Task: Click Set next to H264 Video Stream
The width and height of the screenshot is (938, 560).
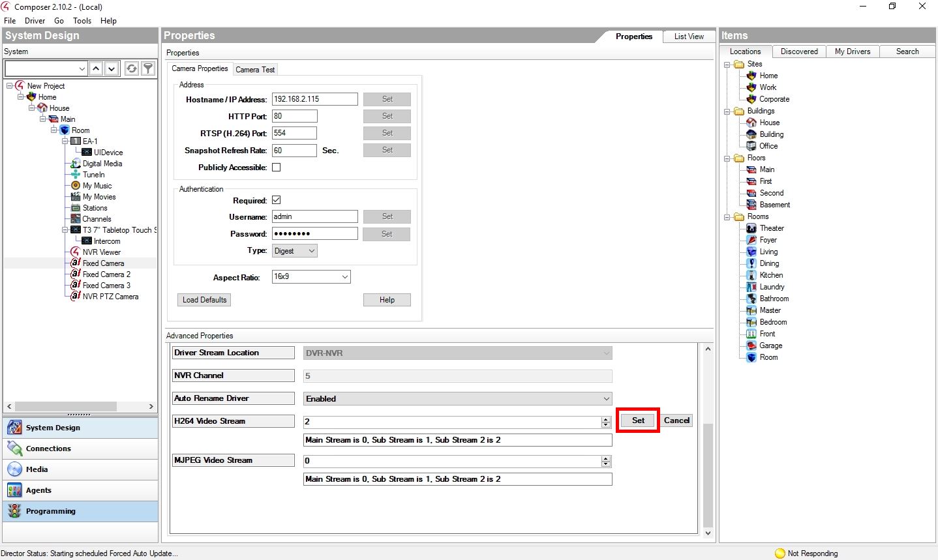Action: pos(638,420)
